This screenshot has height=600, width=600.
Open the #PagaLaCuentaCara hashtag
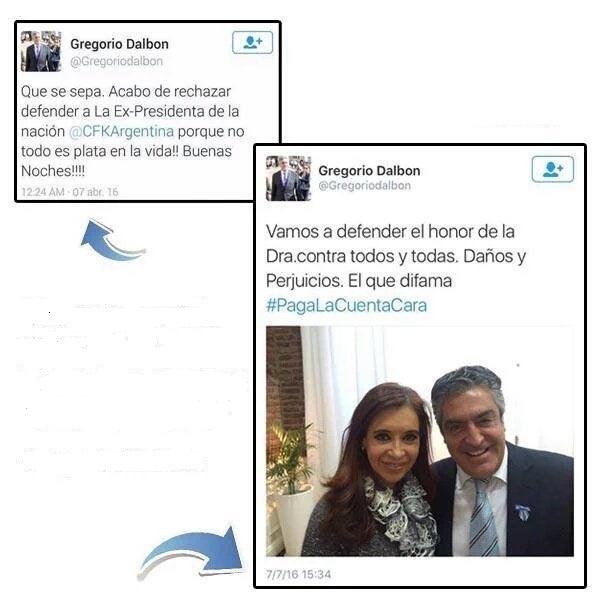[x=346, y=305]
